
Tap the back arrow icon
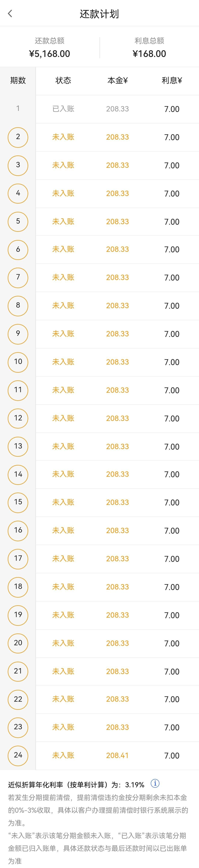pyautogui.click(x=10, y=13)
